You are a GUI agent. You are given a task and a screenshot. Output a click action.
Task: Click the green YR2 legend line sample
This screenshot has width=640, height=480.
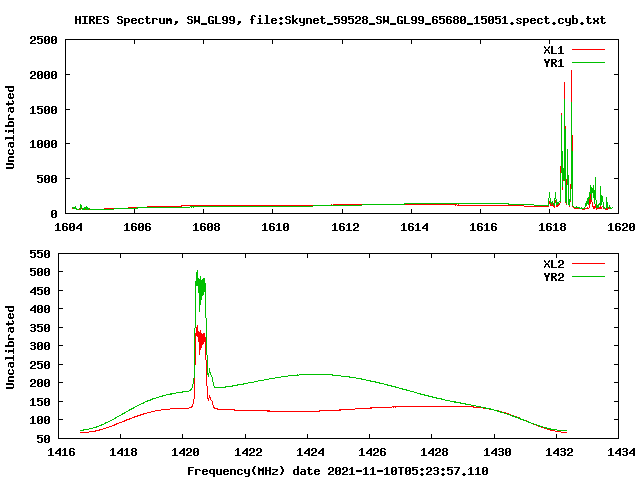click(x=588, y=277)
